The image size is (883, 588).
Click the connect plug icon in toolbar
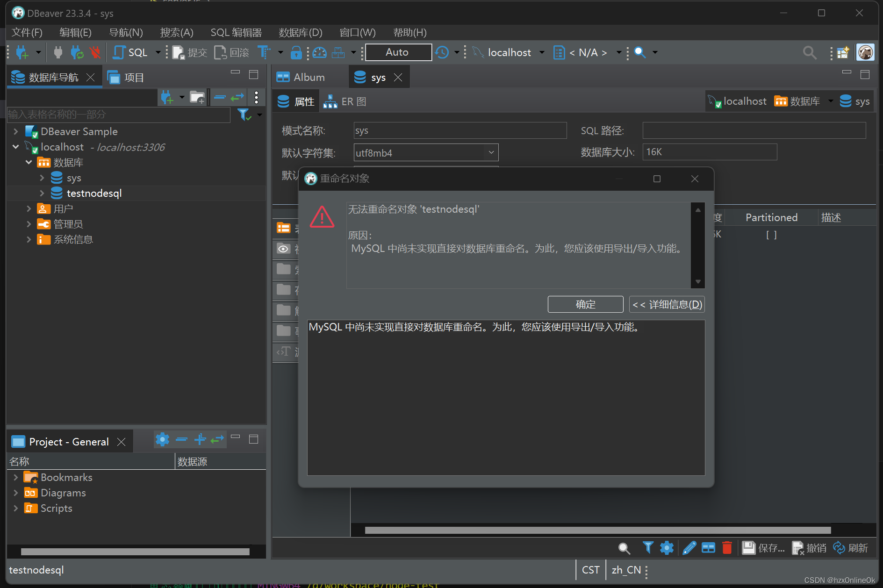point(58,52)
